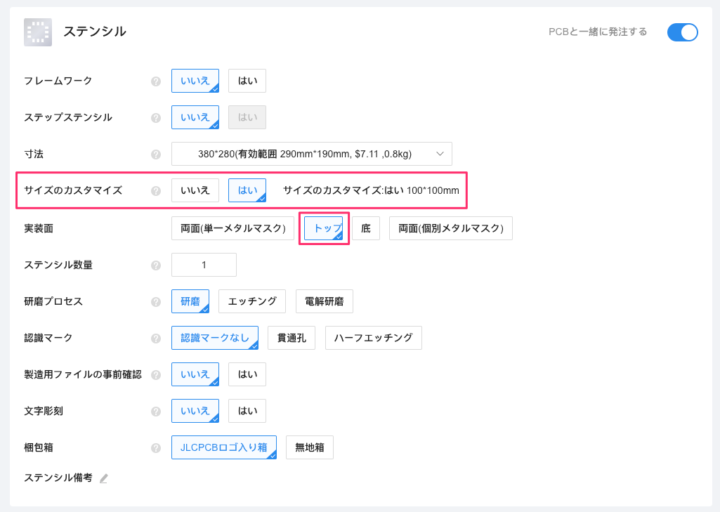
Task: Choose 無地箱 for 梱包箱
Action: [x=309, y=447]
